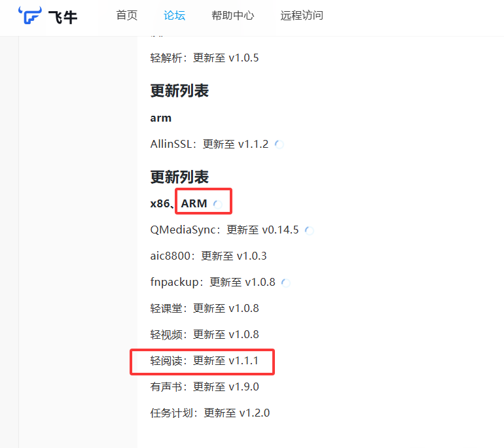Screen dimensions: 504x448
Task: Select the 任务计划：更新至 v1.2.0 line
Action: pyautogui.click(x=210, y=413)
